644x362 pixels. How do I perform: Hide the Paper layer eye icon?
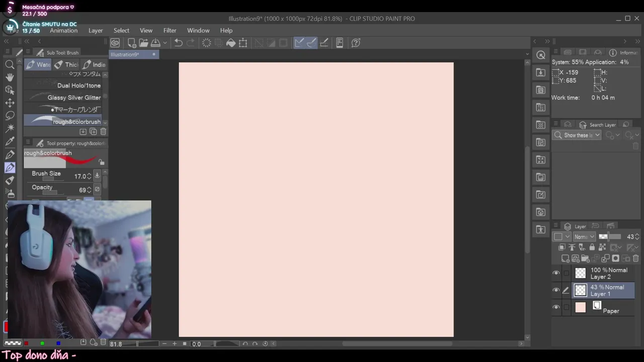click(556, 307)
